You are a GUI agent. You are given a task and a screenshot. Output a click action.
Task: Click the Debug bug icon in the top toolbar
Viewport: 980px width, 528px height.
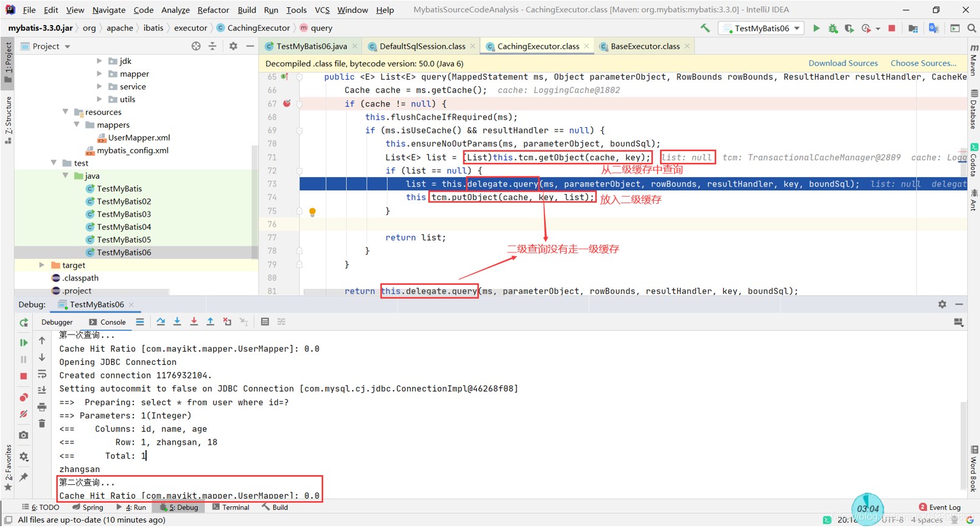(833, 28)
